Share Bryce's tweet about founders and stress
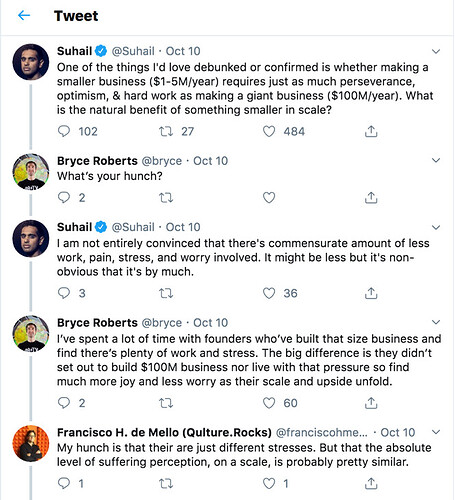Image resolution: width=455 pixels, height=500 pixels. point(371,403)
